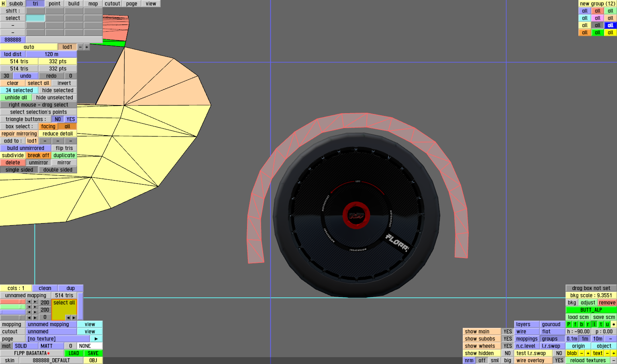The height and width of the screenshot is (364, 617).
Task: Click the undo button
Action: coord(26,76)
